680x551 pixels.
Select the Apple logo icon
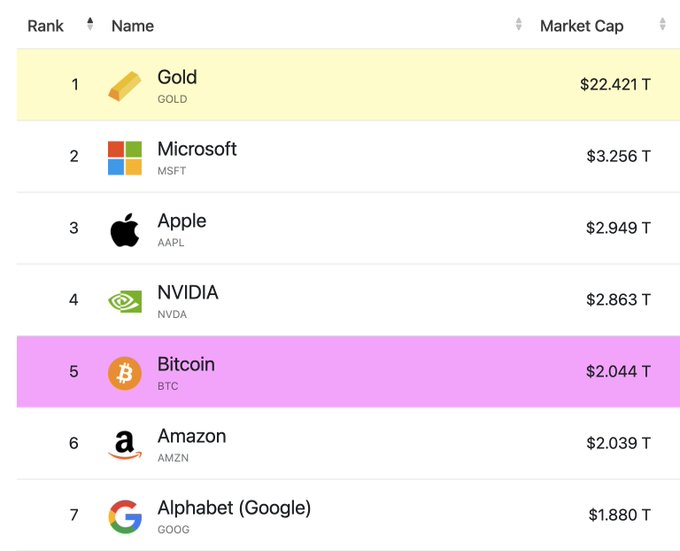(124, 230)
